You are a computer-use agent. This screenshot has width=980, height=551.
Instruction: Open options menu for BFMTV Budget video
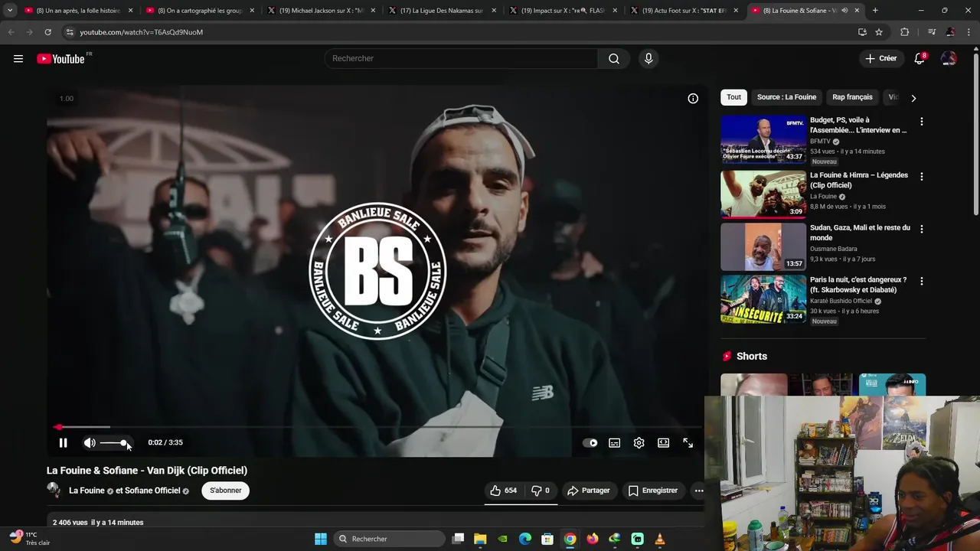point(921,122)
